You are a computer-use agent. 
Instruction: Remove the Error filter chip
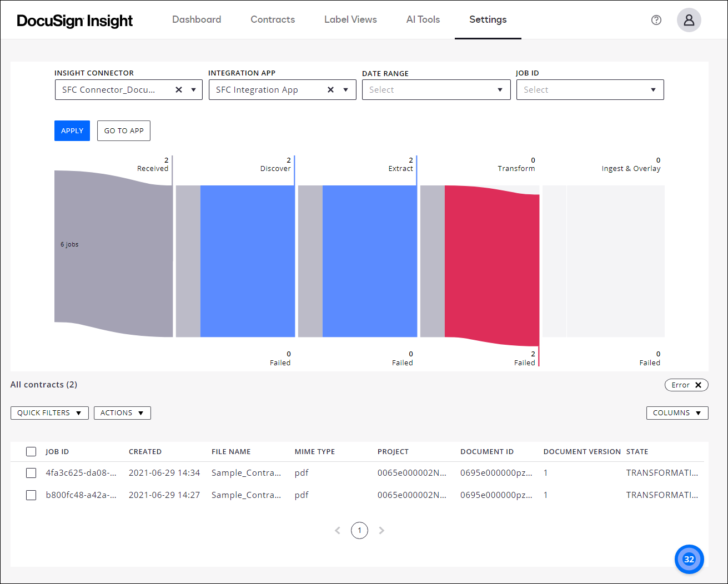coord(698,385)
